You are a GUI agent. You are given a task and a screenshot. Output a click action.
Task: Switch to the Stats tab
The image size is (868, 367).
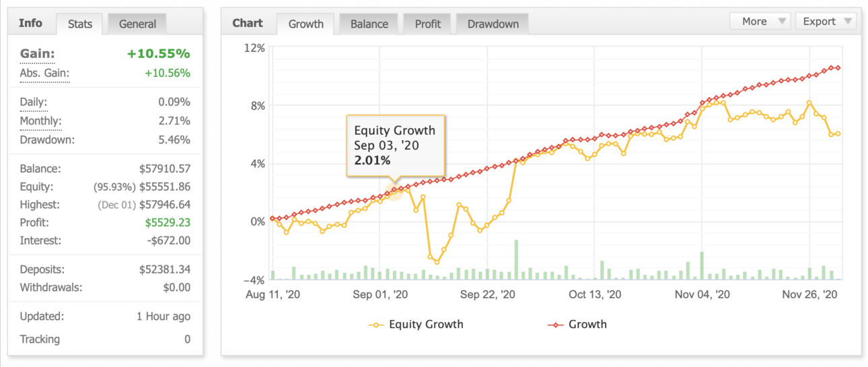[x=80, y=24]
